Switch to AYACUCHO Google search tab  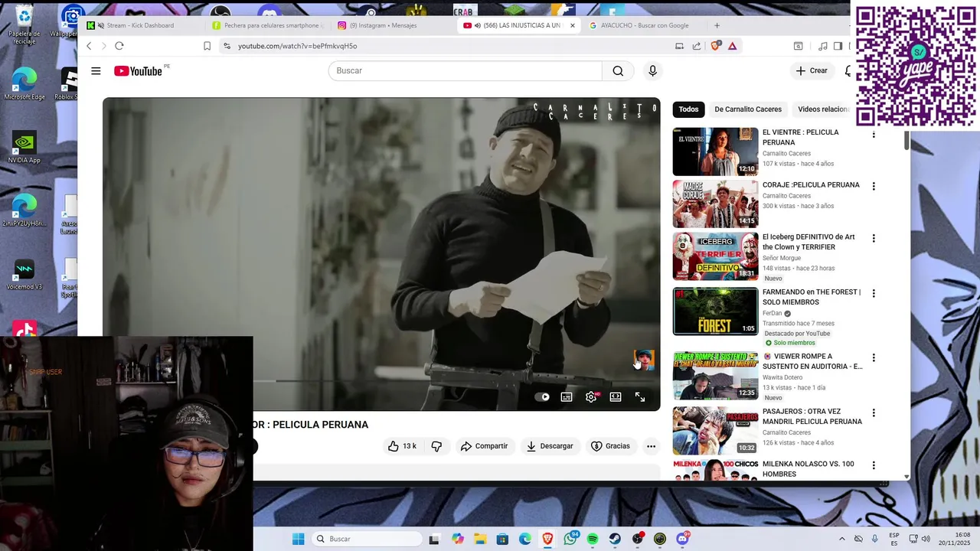(645, 25)
